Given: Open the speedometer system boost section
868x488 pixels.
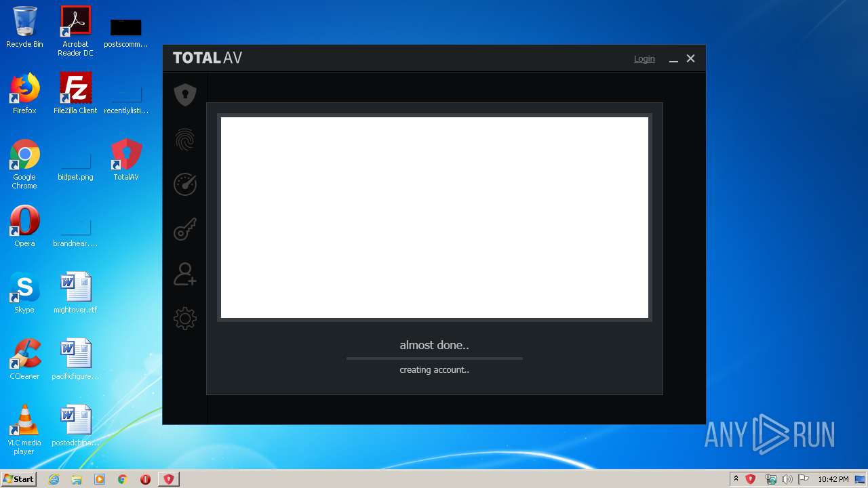Looking at the screenshot, I should (185, 184).
